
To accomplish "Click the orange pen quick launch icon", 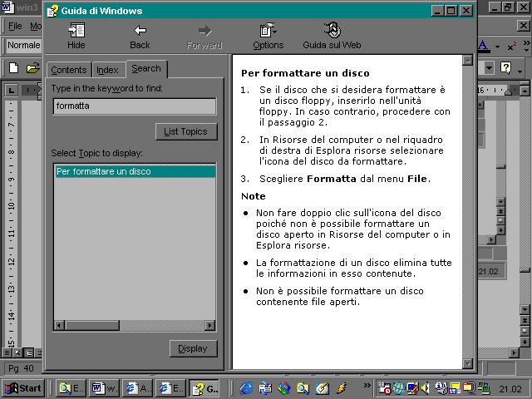I will click(341, 388).
